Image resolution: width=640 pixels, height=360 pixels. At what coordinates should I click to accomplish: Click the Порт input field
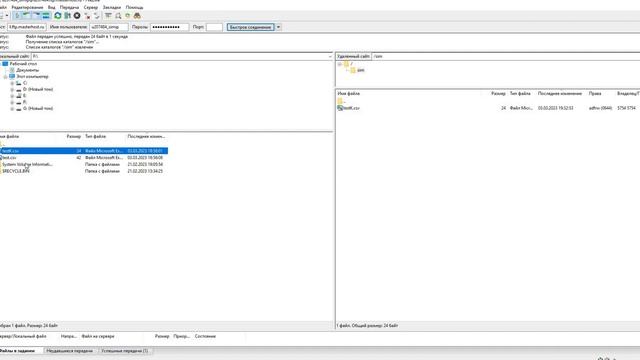(x=214, y=27)
